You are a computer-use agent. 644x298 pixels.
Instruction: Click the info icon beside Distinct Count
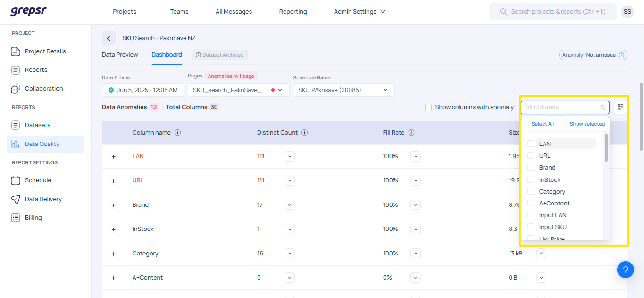tap(304, 133)
